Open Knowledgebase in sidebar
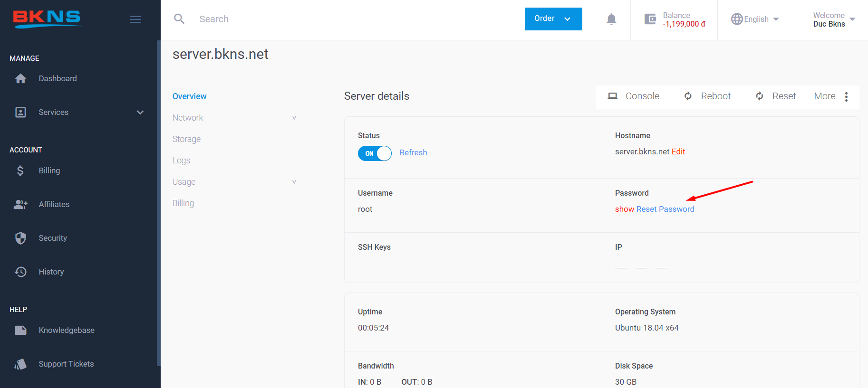Screen dimensions: 868x388 [67, 330]
